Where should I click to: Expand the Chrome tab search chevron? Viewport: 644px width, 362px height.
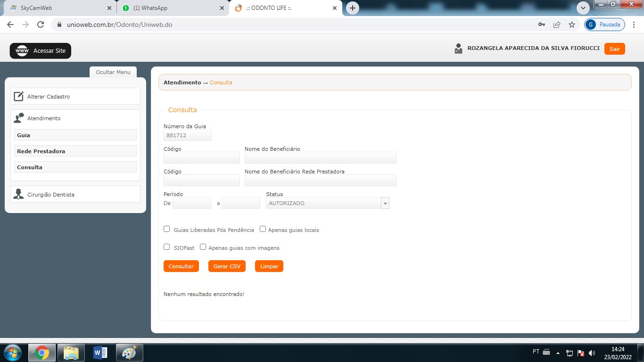583,8
